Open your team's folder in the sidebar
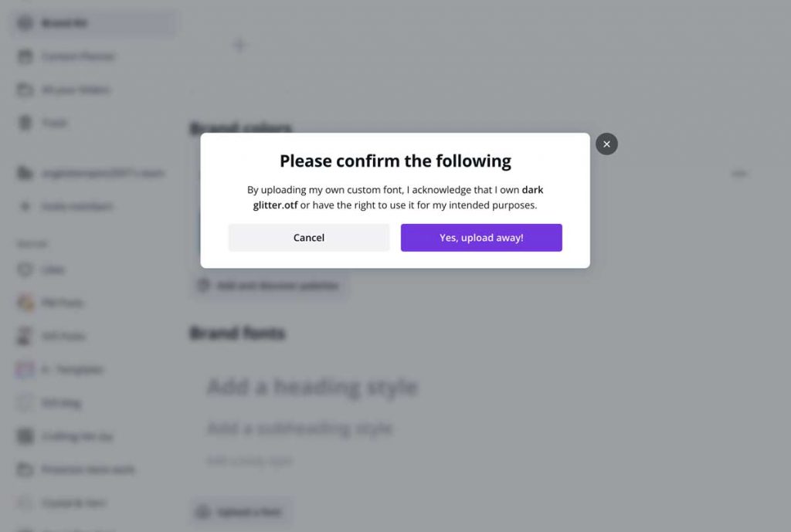 (93, 173)
